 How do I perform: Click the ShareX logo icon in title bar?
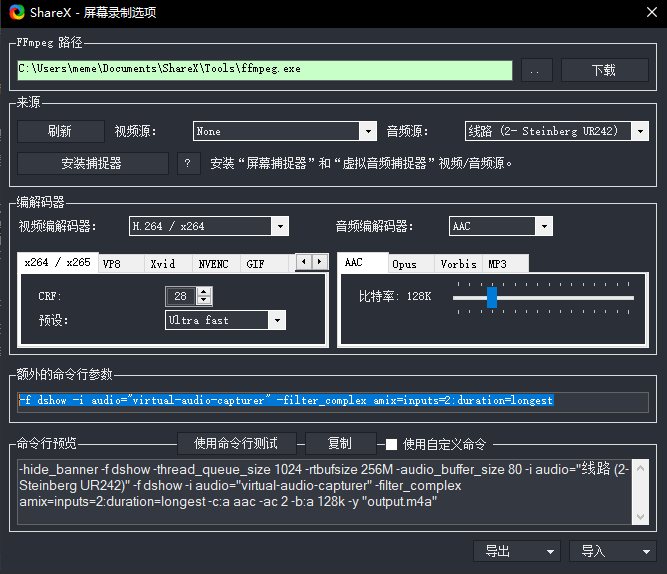pos(15,13)
